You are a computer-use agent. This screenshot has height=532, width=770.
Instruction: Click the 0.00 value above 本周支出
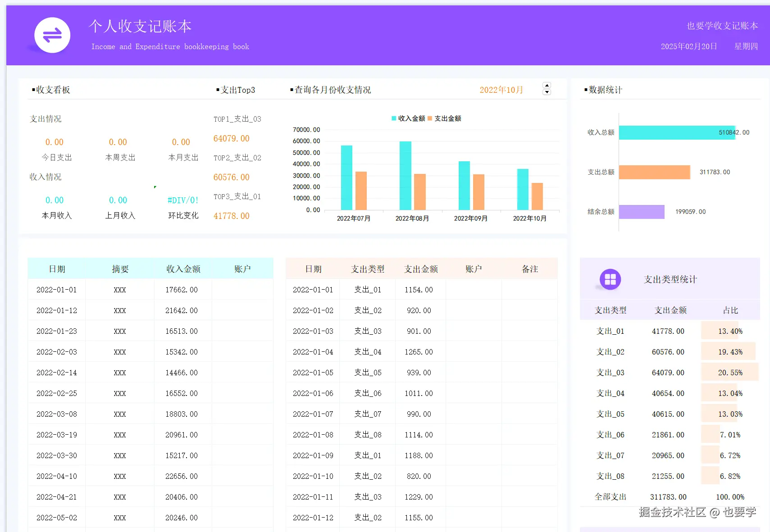118,142
